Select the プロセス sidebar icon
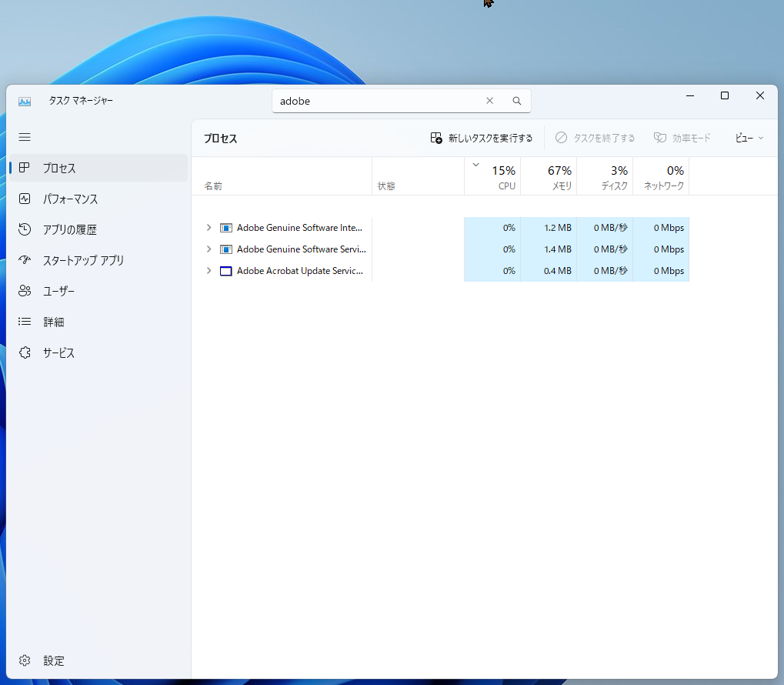 click(24, 168)
